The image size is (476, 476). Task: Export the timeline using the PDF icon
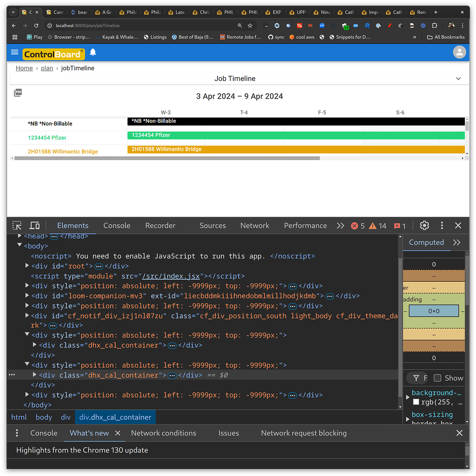tap(18, 93)
